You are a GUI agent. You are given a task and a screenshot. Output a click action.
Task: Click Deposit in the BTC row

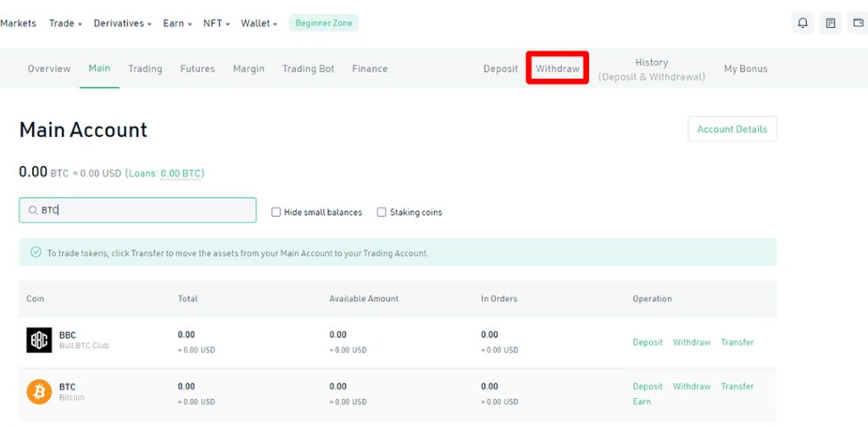coord(648,387)
